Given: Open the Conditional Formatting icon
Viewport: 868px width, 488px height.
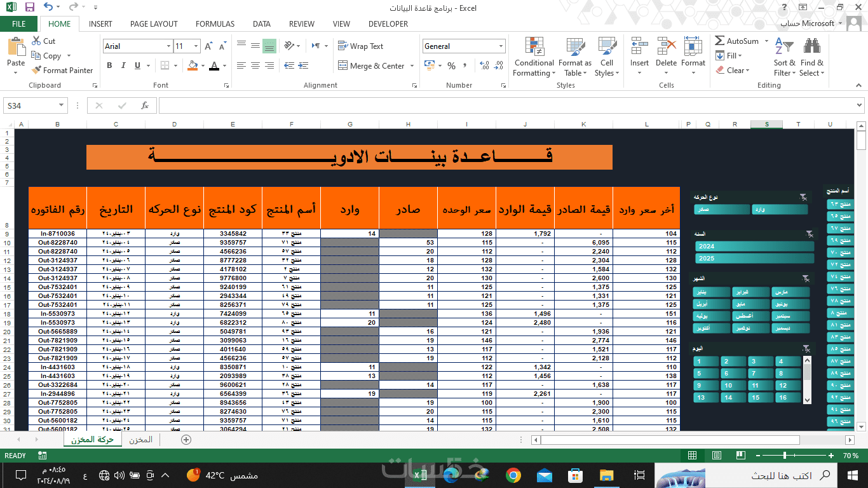Looking at the screenshot, I should pyautogui.click(x=534, y=48).
